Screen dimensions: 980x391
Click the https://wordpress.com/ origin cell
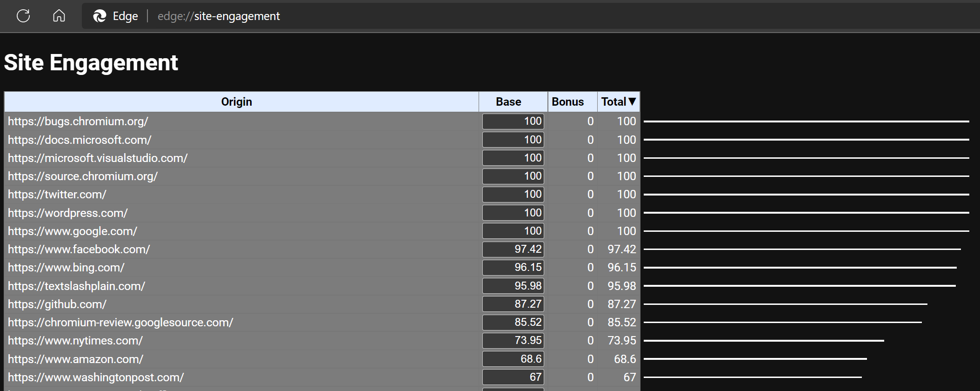[68, 213]
